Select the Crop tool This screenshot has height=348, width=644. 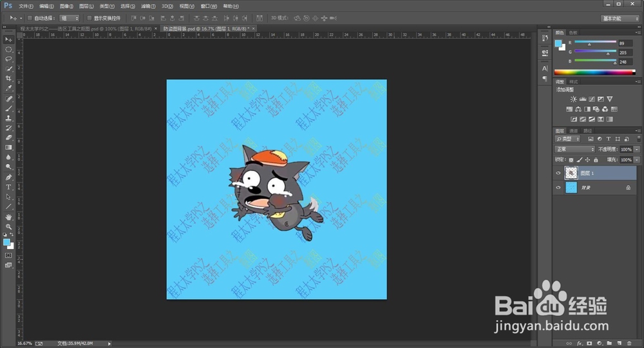click(x=8, y=78)
